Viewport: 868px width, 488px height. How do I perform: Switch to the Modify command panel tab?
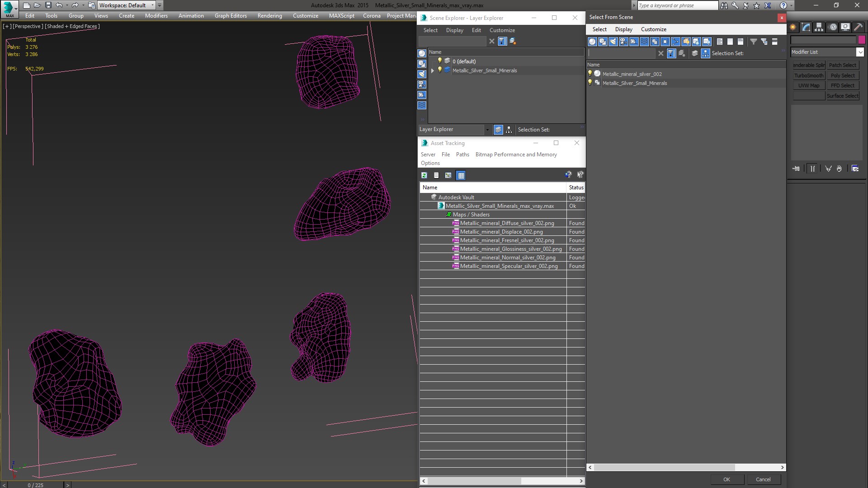coord(806,27)
